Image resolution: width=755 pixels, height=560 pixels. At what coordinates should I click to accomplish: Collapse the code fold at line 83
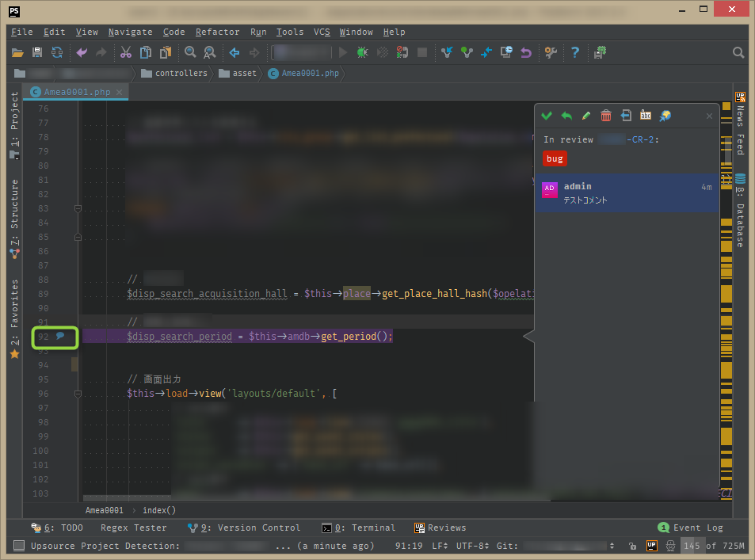click(x=78, y=208)
